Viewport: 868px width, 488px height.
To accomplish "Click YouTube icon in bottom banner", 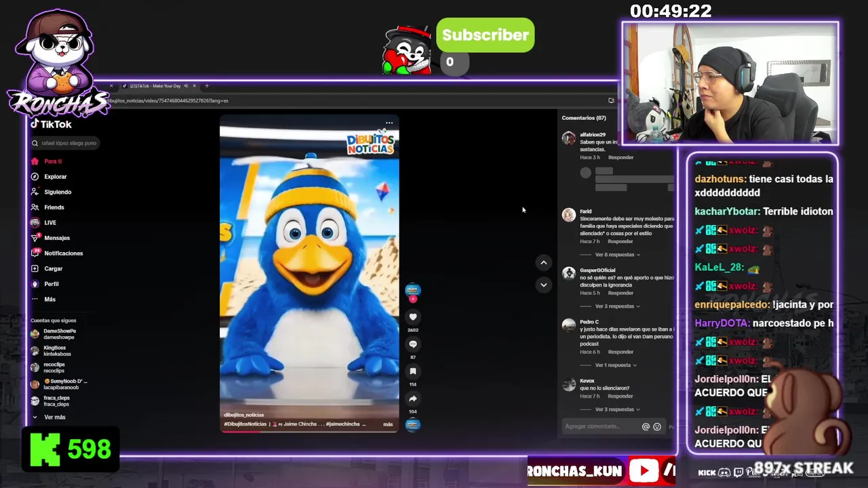I will click(x=644, y=470).
